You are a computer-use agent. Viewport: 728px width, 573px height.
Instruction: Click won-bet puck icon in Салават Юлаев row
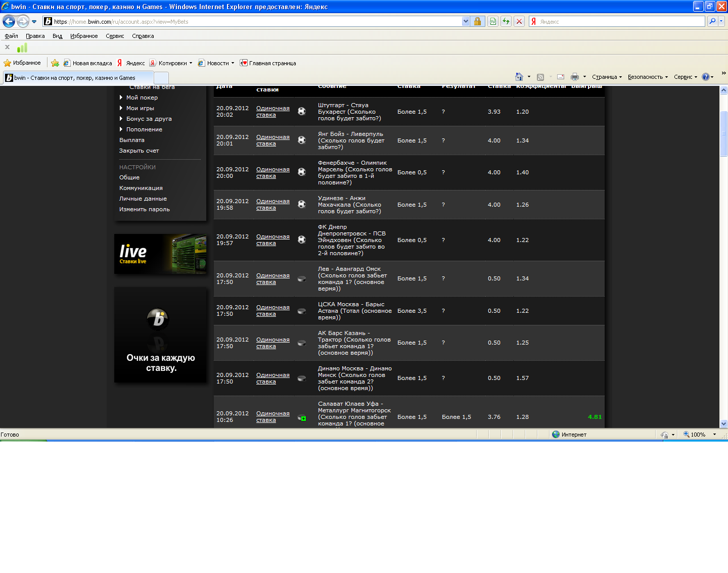click(302, 417)
